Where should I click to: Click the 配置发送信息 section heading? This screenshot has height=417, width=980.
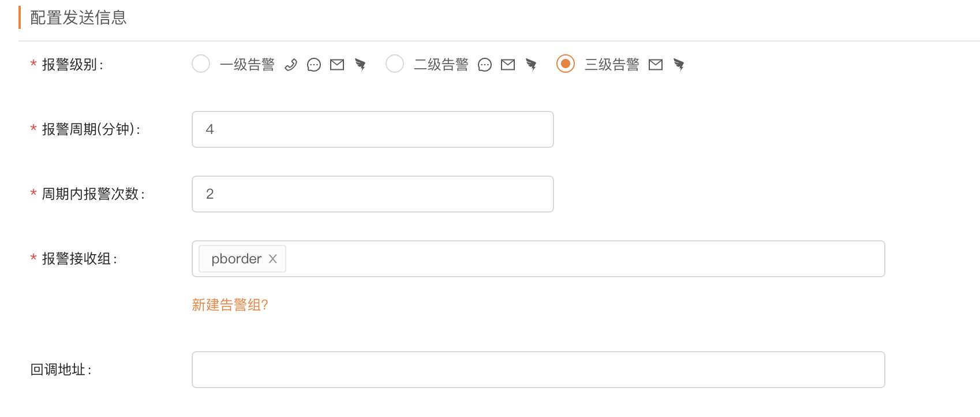click(x=78, y=18)
